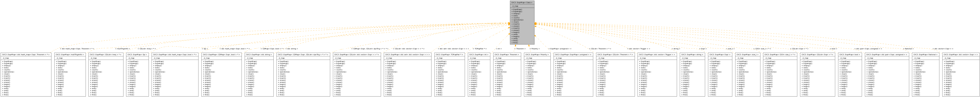Click the '< TCMapPair * >' edge label
The image size is (980, 97).
(479, 48)
